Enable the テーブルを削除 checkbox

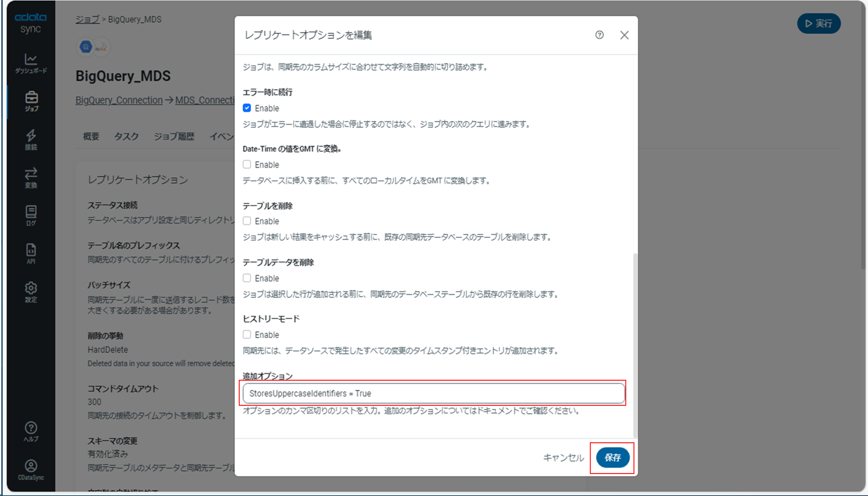coord(246,221)
